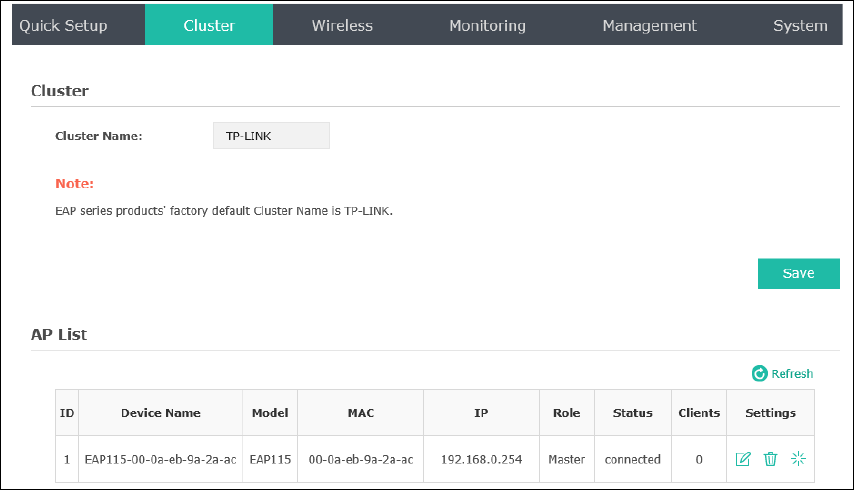
Task: Click the AP List heading
Action: click(x=59, y=334)
